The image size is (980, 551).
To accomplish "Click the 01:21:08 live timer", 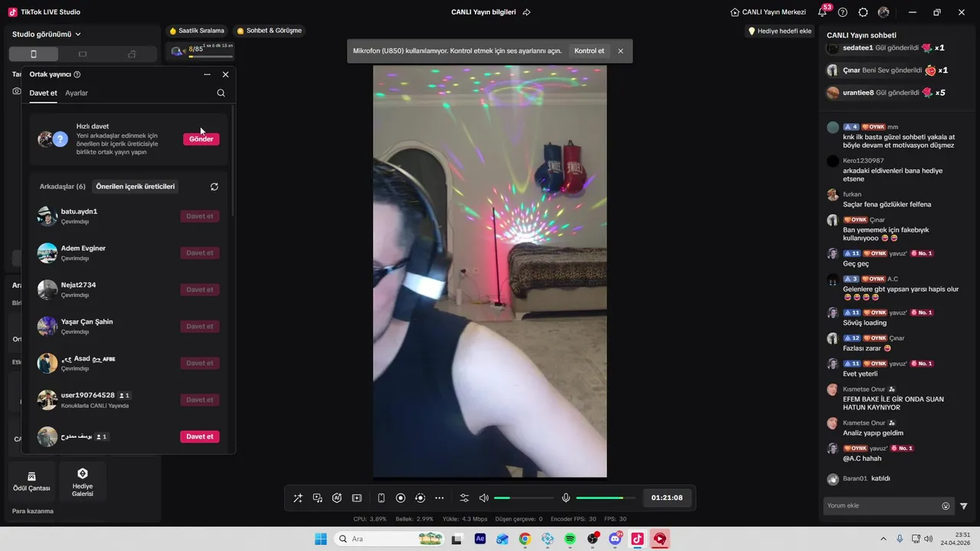I will [667, 497].
